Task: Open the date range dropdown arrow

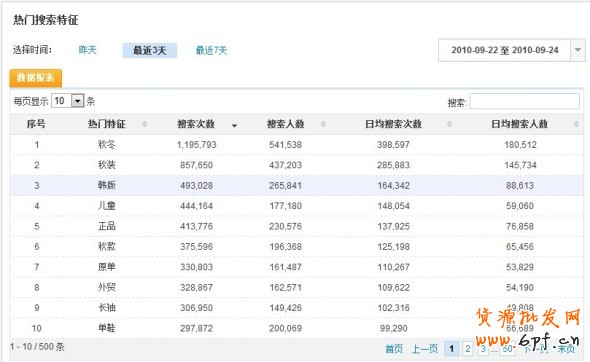Action: (x=578, y=50)
